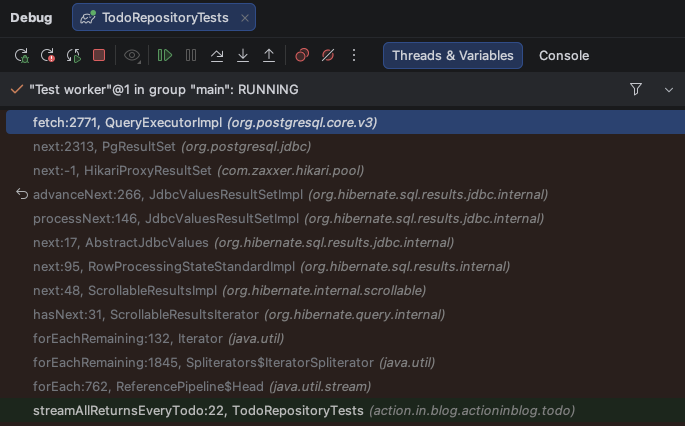
Task: Click the Step Into icon
Action: 243,55
